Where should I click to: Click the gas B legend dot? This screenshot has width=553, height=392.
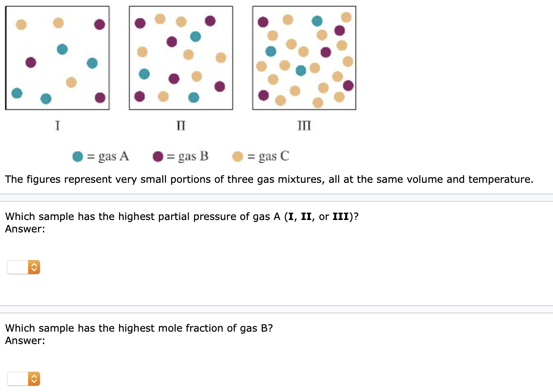tap(157, 156)
